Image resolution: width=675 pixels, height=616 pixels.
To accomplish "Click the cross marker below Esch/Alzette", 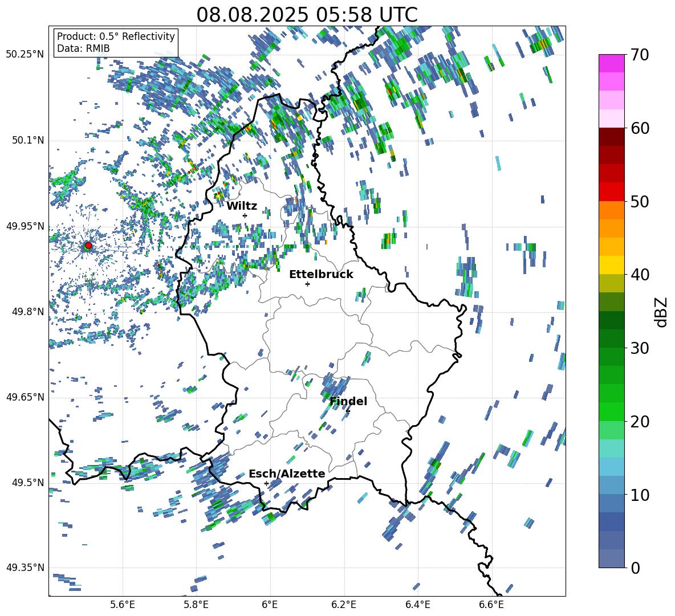I will 266,483.
